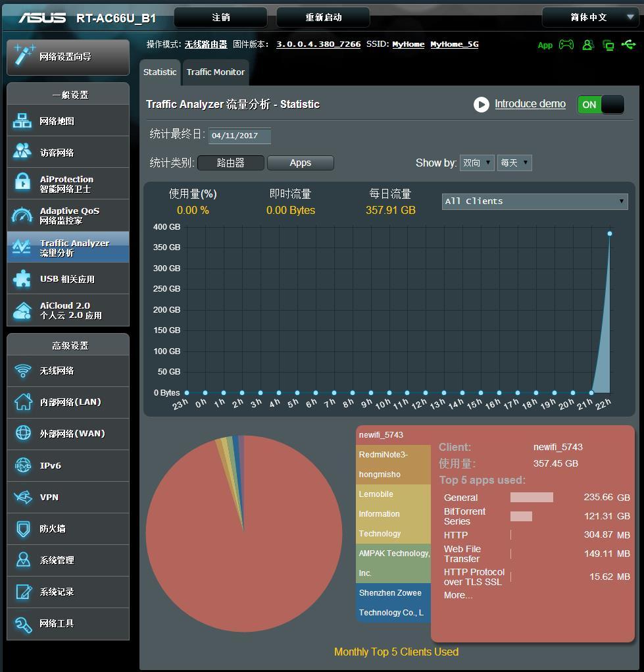This screenshot has width=644, height=672.
Task: Select 路由器 statistic type
Action: pos(231,163)
